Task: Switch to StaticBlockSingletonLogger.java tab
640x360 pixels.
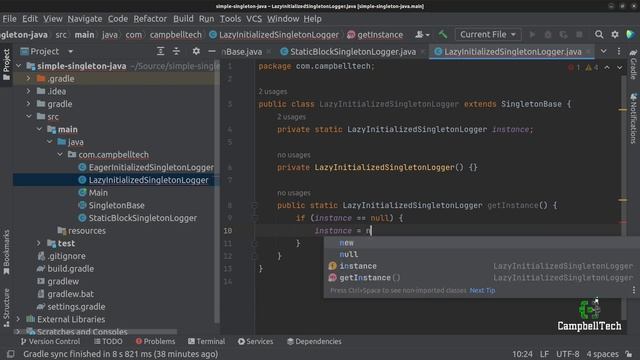Action: click(x=353, y=52)
